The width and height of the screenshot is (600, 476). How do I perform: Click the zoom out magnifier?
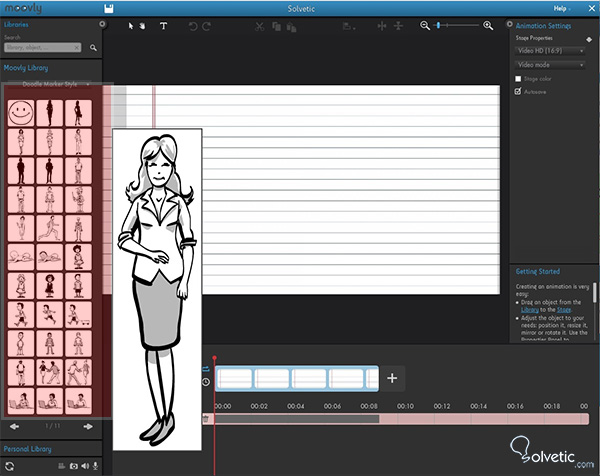pos(425,26)
